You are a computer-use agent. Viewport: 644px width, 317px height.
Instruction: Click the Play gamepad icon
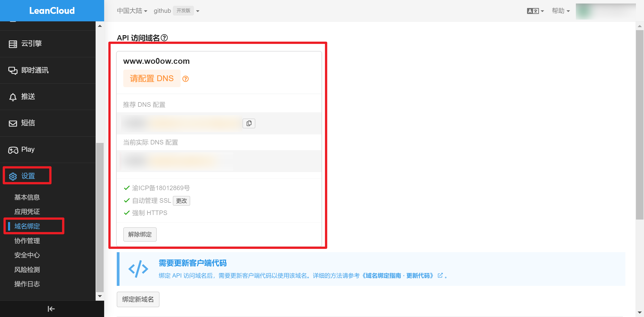(x=13, y=150)
